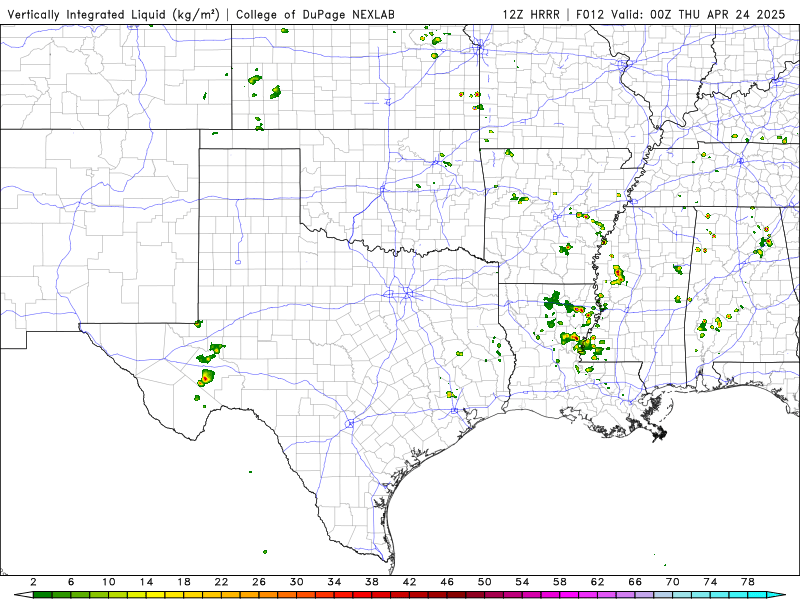Click the color scale label '2'

(x=33, y=582)
